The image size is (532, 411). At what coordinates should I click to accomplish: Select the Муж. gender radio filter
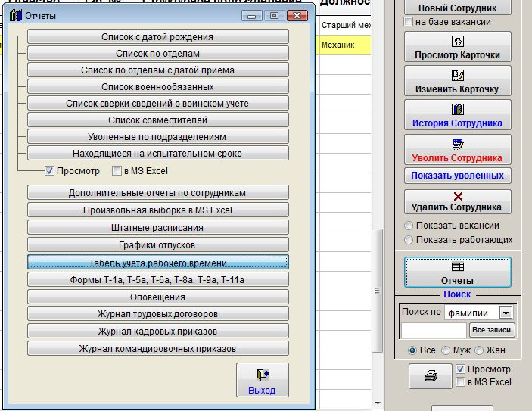tap(446, 350)
